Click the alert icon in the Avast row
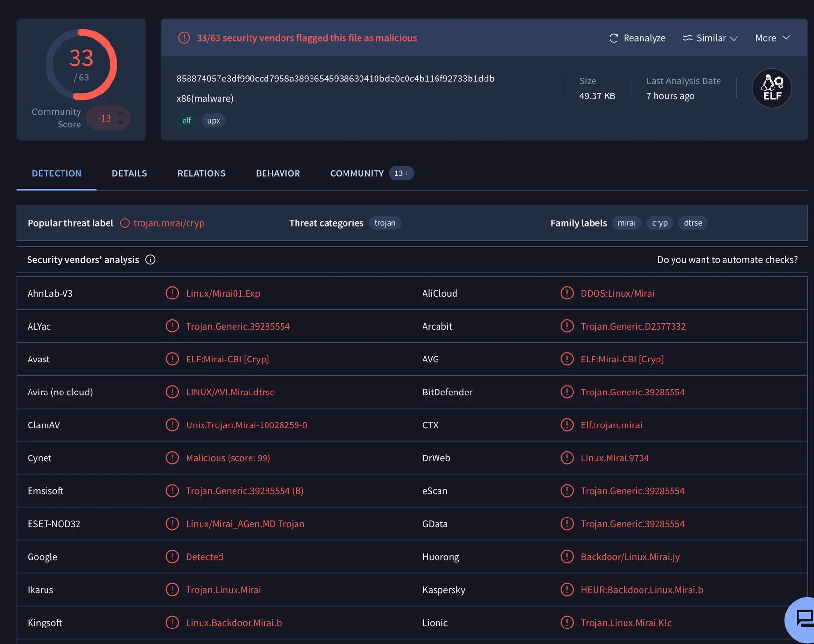Screen dimensions: 814x644 point(172,359)
